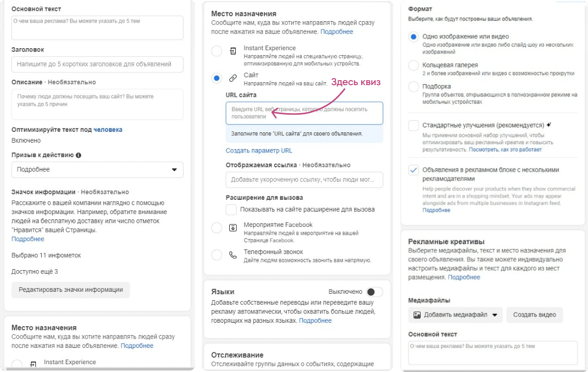588x372 pixels.
Task: Click the Instant Experience page icon
Action: (233, 51)
